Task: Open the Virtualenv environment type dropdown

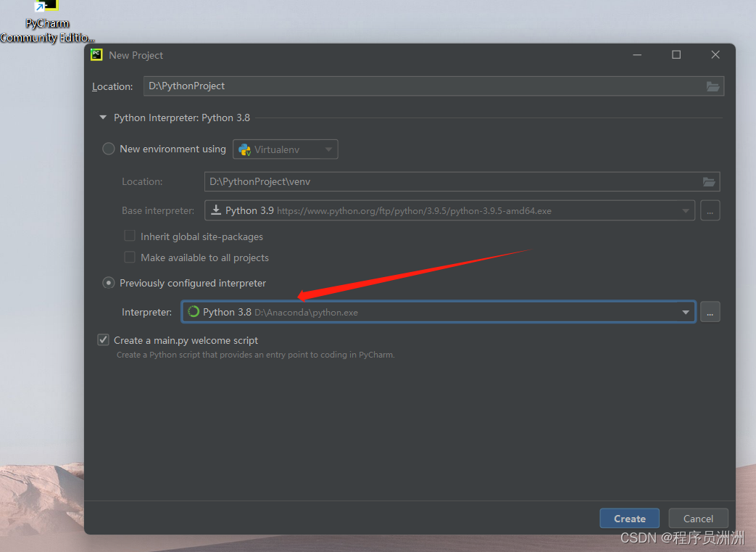Action: tap(286, 149)
